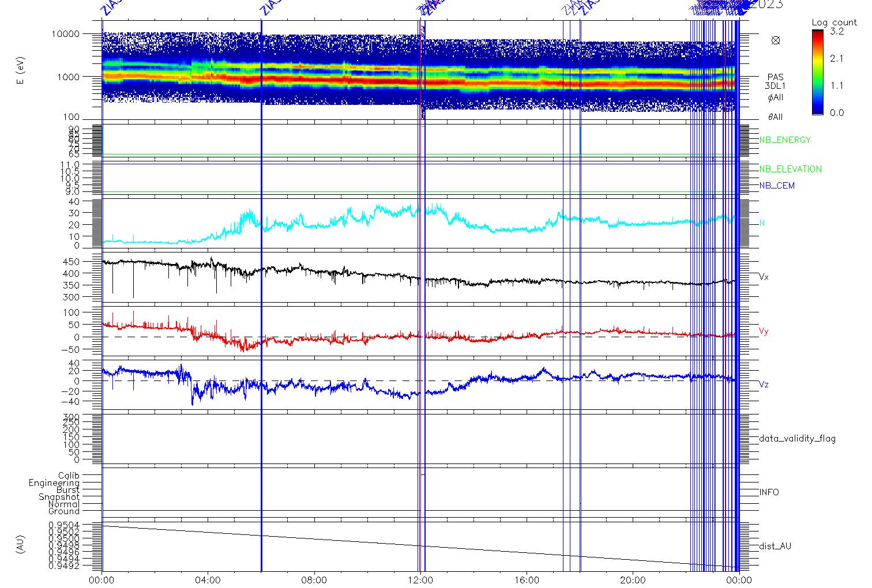Click the φAll label
872x588 pixels.
pyautogui.click(x=776, y=97)
